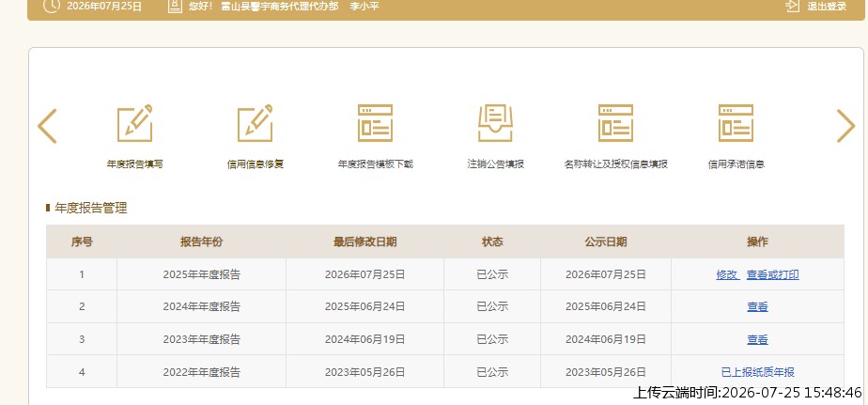Click 操作 column header
This screenshot has width=868, height=405.
click(757, 241)
